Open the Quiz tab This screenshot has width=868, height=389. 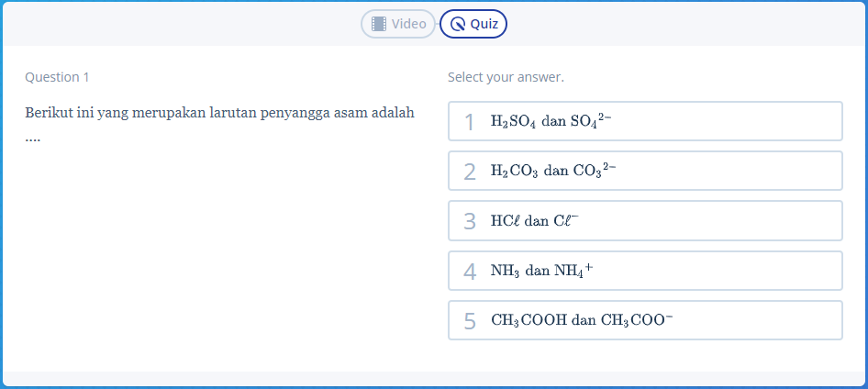(473, 24)
